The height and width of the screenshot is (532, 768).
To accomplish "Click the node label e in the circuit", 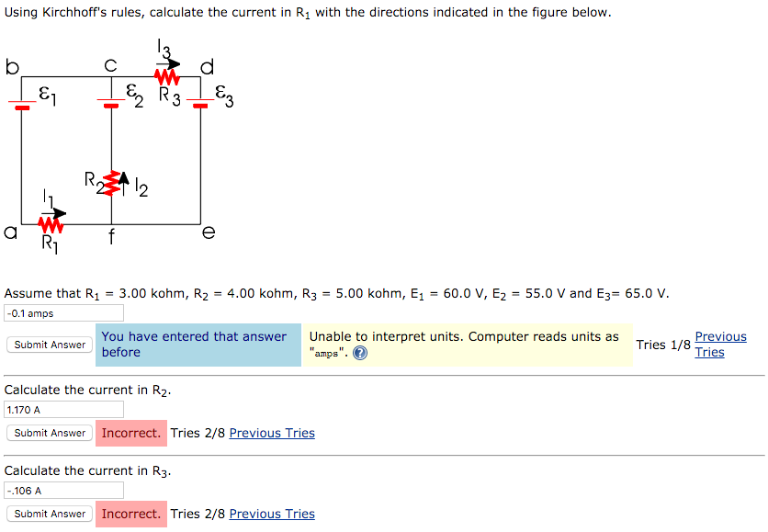I will pyautogui.click(x=209, y=232).
